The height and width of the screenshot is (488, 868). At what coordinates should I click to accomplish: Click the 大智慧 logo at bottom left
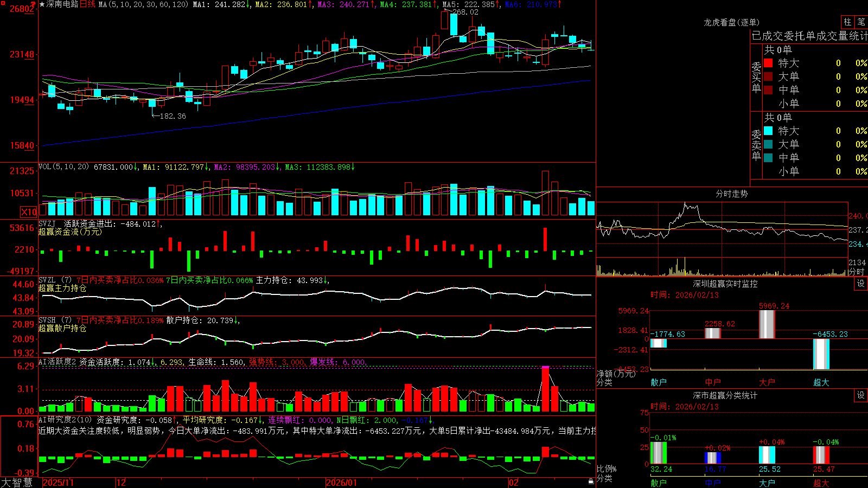[17, 483]
